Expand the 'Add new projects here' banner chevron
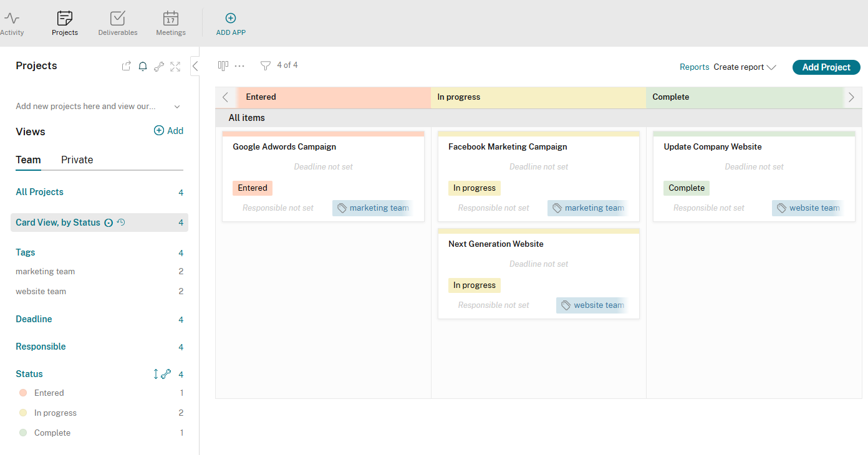 click(177, 106)
